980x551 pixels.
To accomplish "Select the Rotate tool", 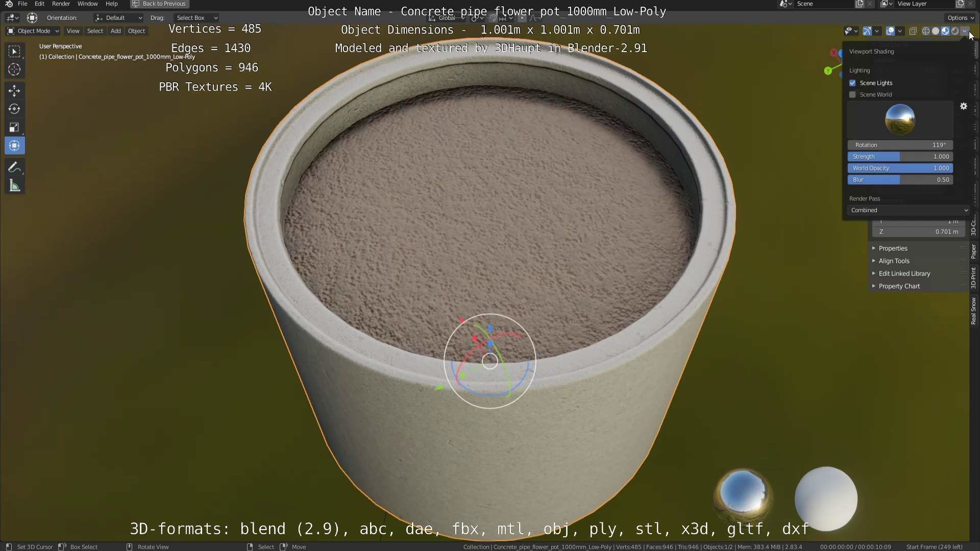I will coord(14,109).
